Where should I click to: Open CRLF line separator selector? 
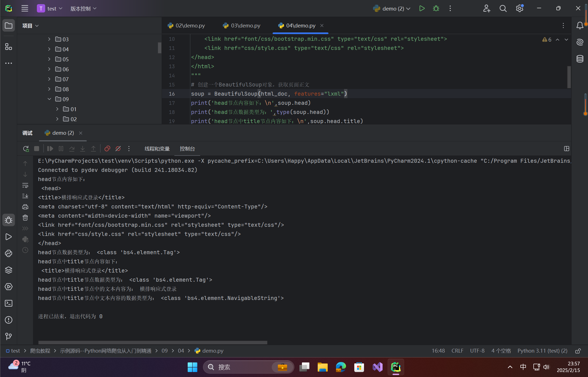click(457, 351)
